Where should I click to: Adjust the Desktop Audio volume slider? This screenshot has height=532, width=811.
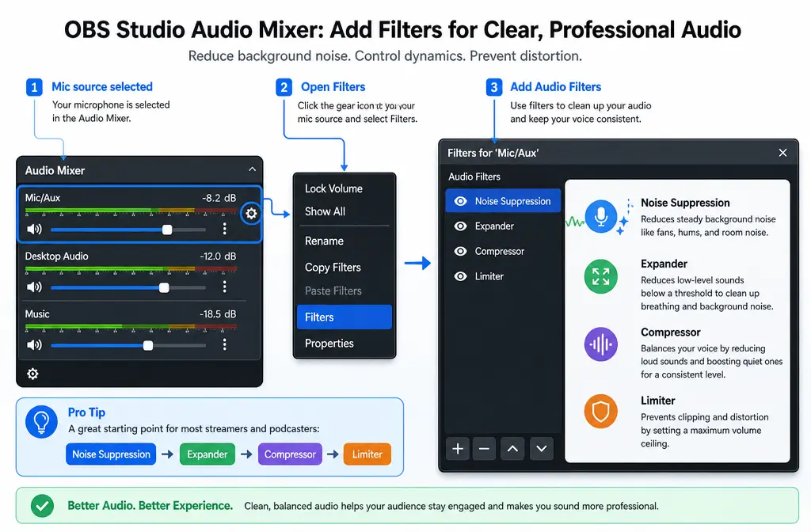tap(128, 287)
